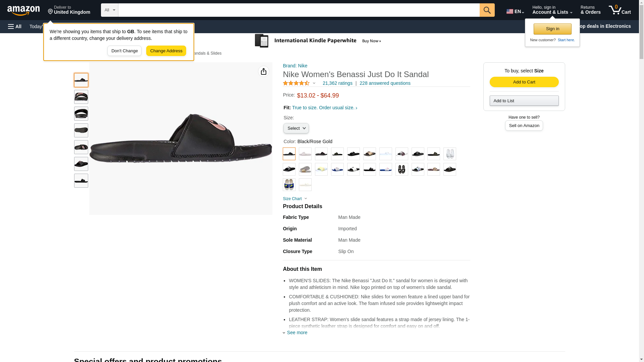Click the Deliver to United Kingdom location
Screen dimensions: 644x362
[69, 10]
